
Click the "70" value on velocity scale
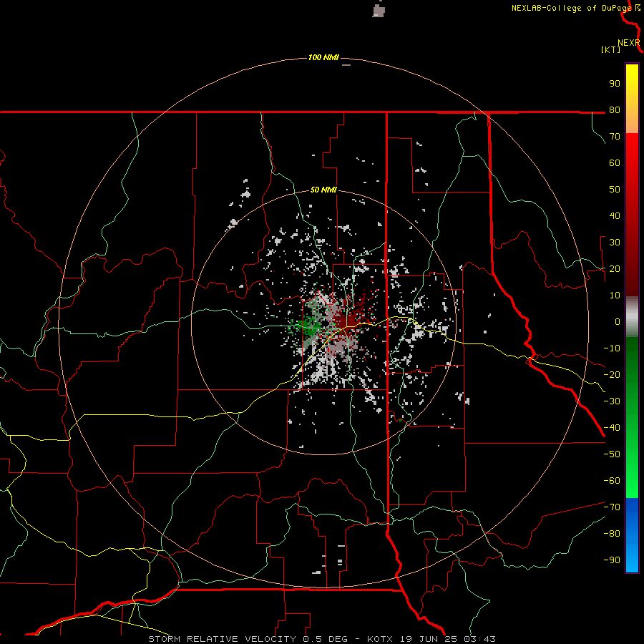click(x=615, y=137)
